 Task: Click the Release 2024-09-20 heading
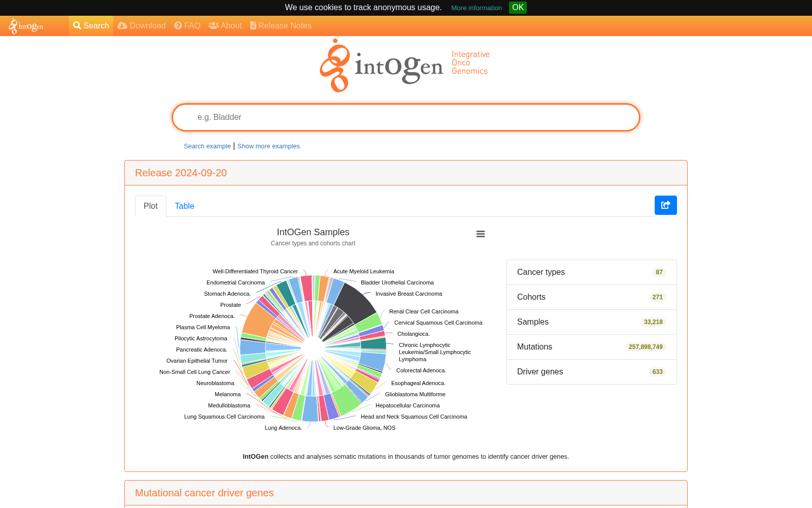click(181, 173)
